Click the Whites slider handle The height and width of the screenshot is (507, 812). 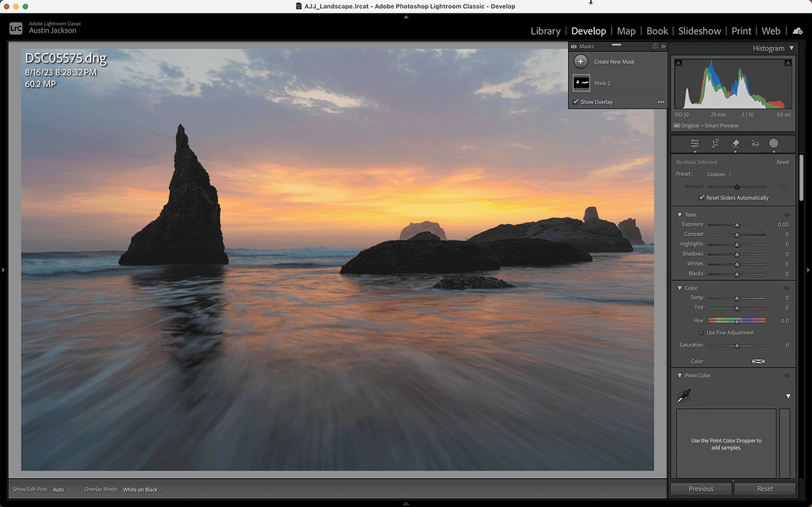[737, 264]
